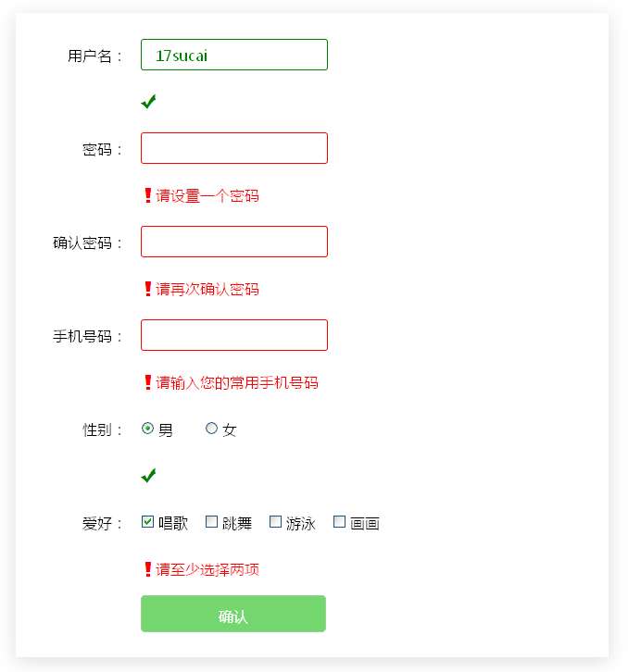The height and width of the screenshot is (672, 628).
Task: Click the green checkmark under username
Action: pos(148,102)
